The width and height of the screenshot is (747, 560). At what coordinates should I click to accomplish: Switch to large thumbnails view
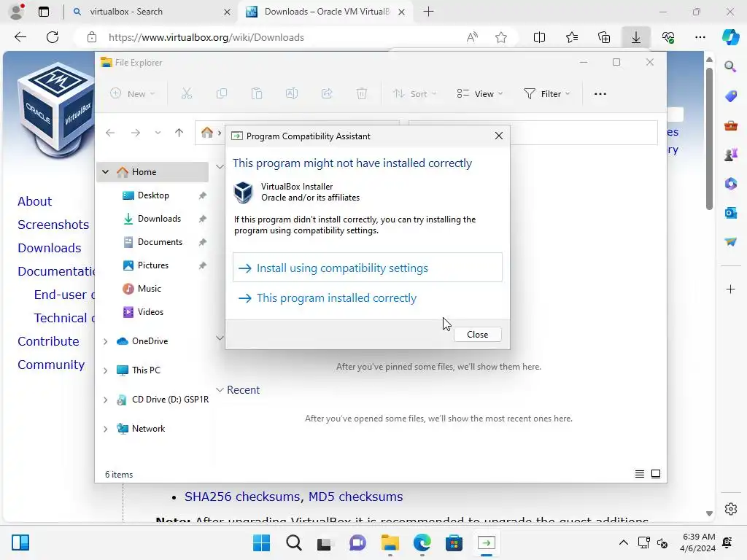click(656, 474)
